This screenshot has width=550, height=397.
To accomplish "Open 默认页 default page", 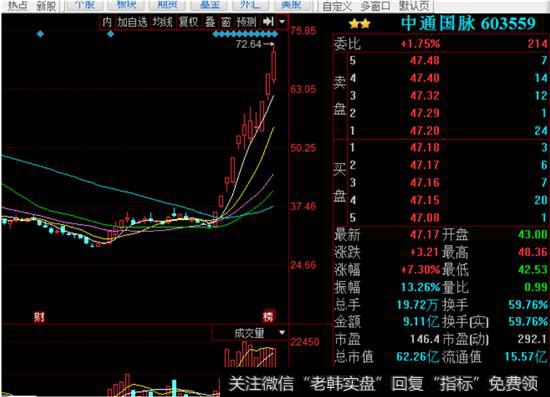I will (414, 6).
